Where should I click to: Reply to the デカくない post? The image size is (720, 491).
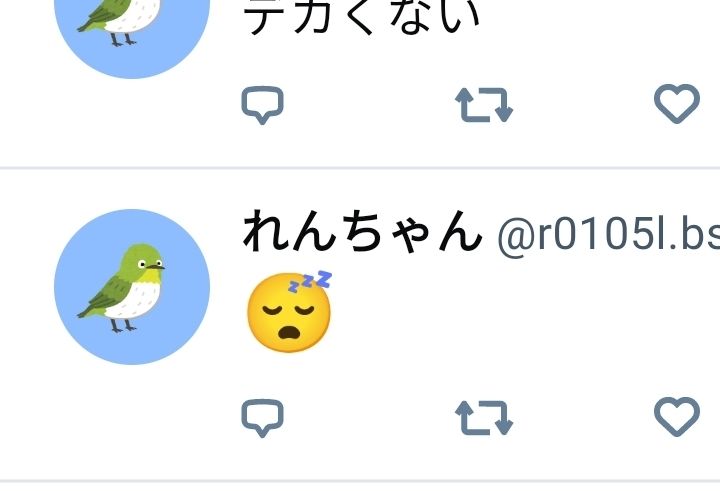pos(262,104)
